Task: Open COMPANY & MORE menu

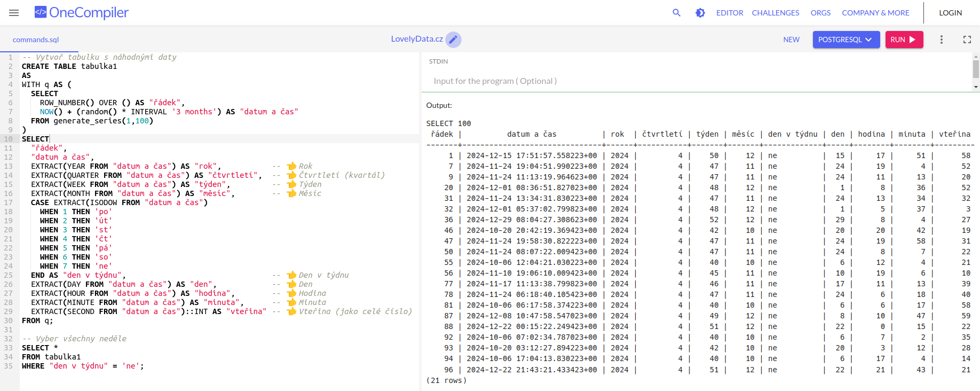Action: coord(875,13)
